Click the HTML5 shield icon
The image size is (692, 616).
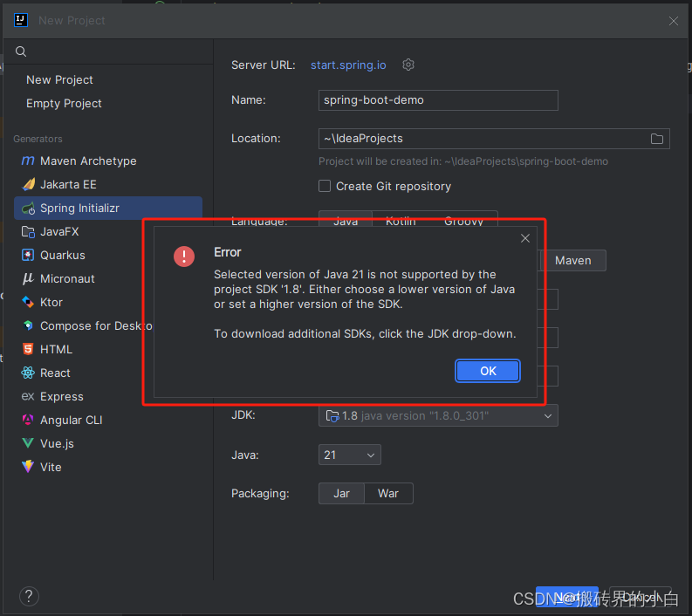point(28,349)
